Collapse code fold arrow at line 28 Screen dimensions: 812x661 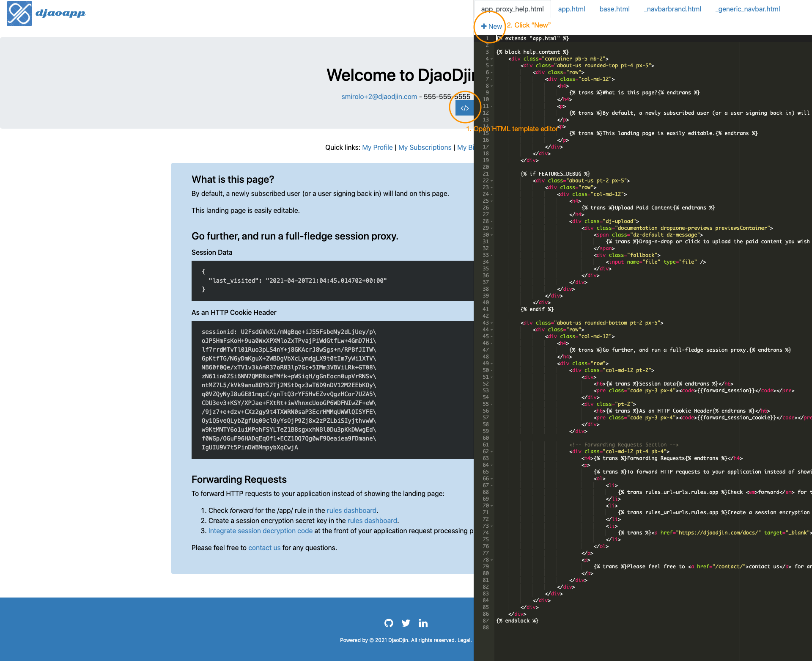[492, 221]
